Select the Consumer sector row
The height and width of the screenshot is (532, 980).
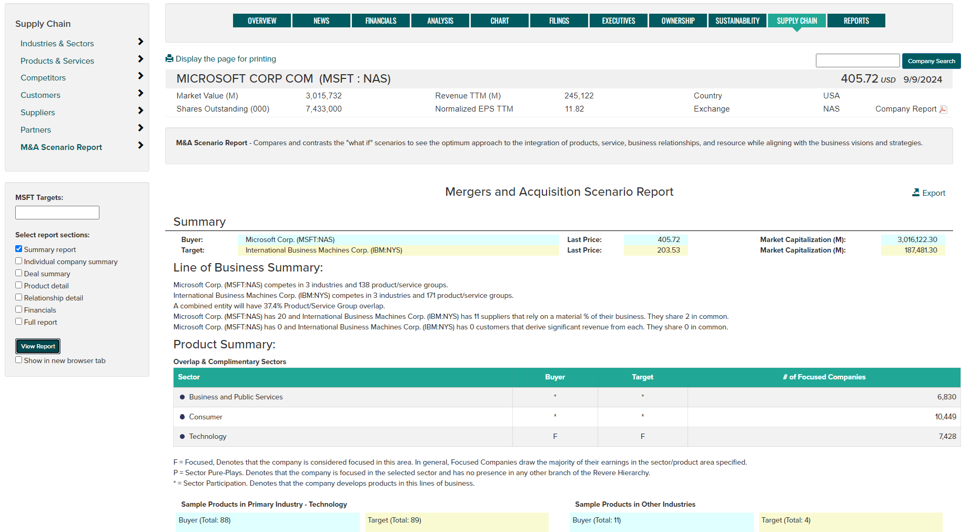[567, 417]
